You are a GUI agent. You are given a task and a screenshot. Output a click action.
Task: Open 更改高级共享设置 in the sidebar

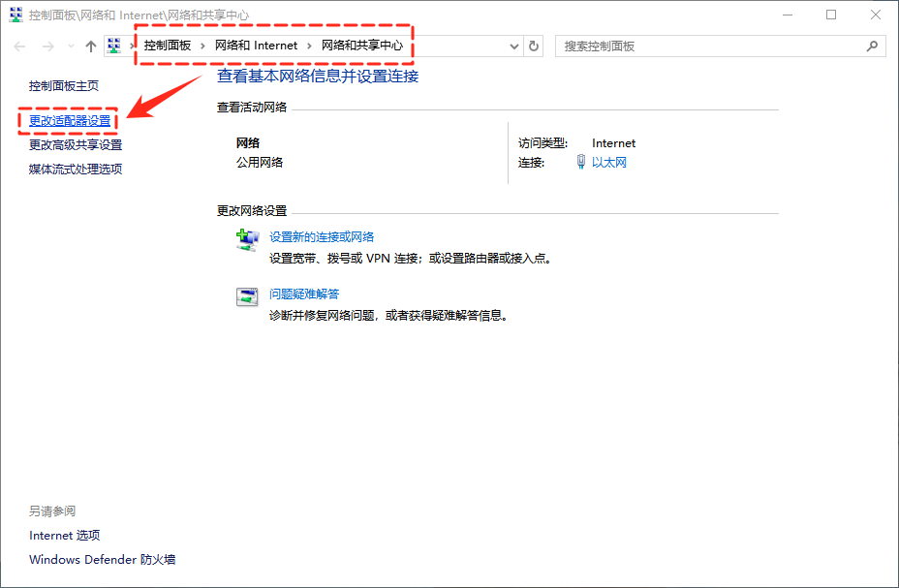point(76,144)
